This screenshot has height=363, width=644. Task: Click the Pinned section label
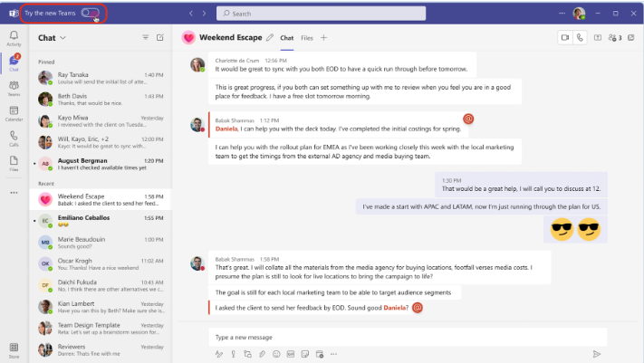(46, 62)
